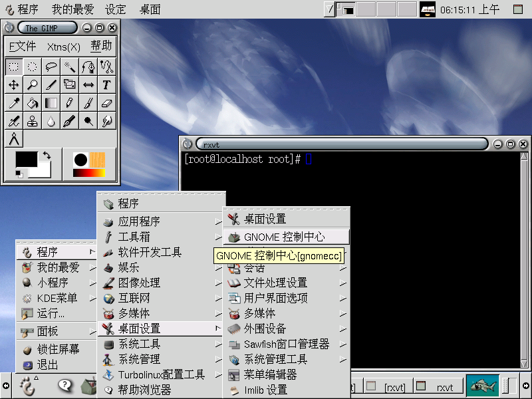Choose the Text tool
Image resolution: width=532 pixels, height=399 pixels.
[107, 85]
